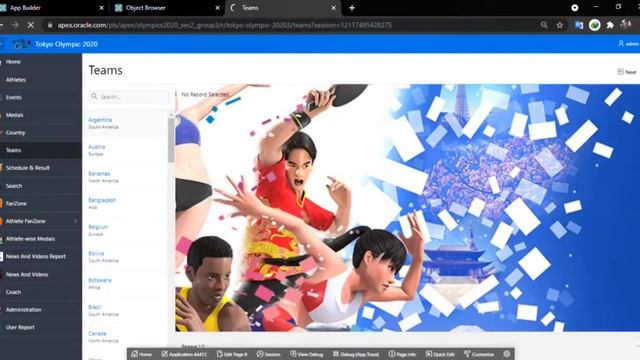Viewport: 640px width, 360px height.
Task: Open developer toolbar settings gear
Action: click(507, 354)
